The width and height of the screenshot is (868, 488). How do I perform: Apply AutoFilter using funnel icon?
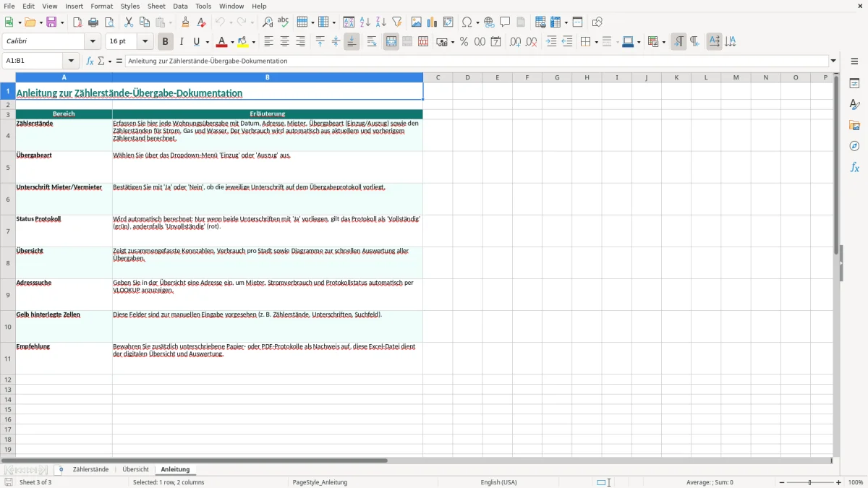click(397, 22)
